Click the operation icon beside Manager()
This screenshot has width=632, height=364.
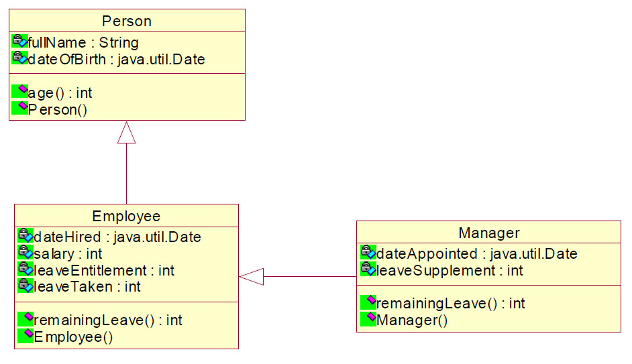pyautogui.click(x=368, y=319)
